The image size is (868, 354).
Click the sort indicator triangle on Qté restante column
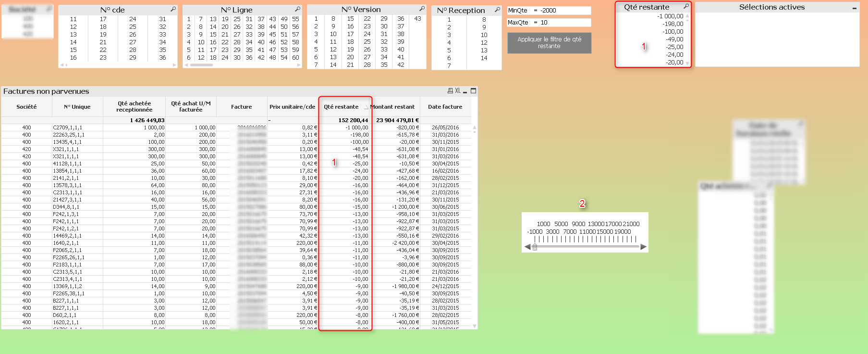pyautogui.click(x=366, y=107)
